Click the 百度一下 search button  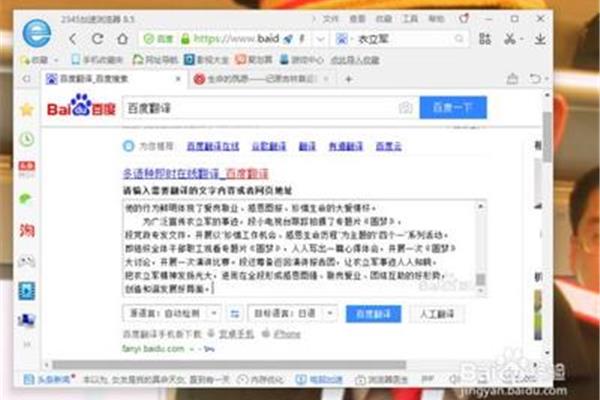[x=453, y=108]
